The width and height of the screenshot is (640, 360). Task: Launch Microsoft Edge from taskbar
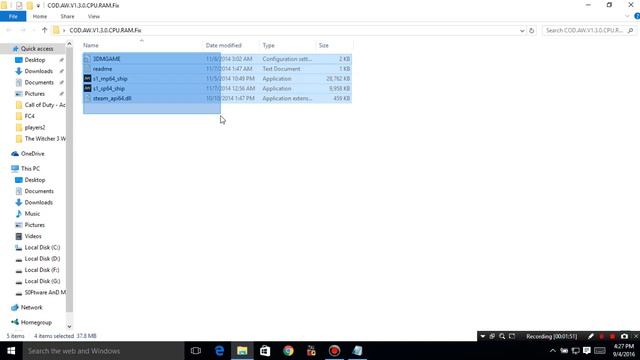click(219, 351)
